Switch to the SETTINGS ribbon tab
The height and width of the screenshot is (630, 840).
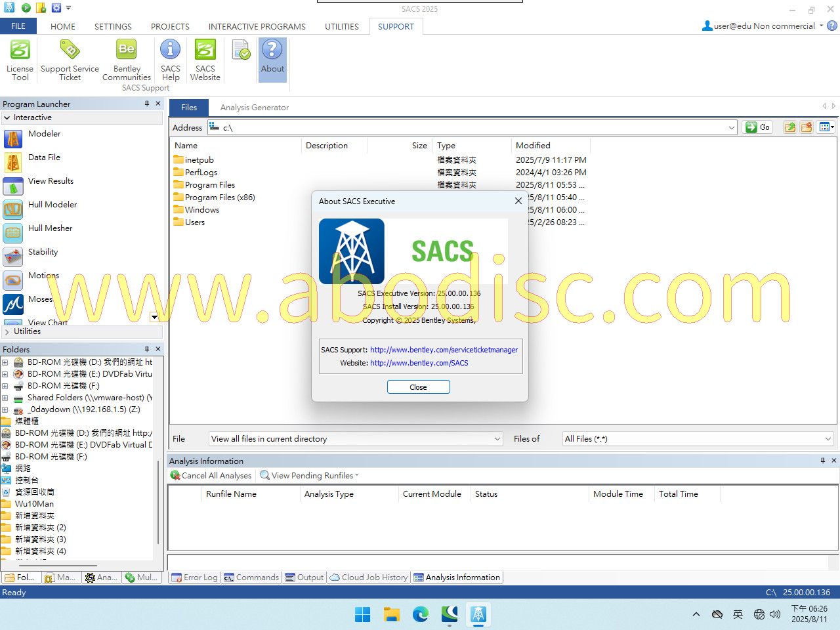click(x=113, y=26)
